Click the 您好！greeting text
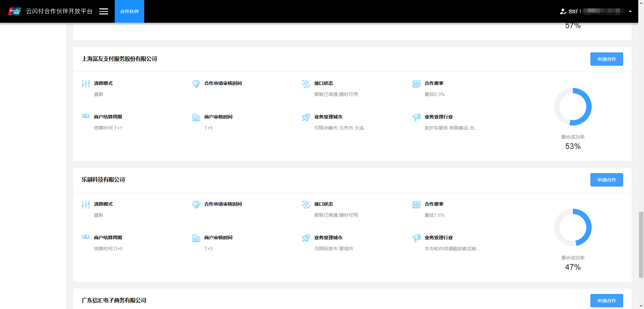Screen dimensions: 644x309 pyautogui.click(x=575, y=11)
